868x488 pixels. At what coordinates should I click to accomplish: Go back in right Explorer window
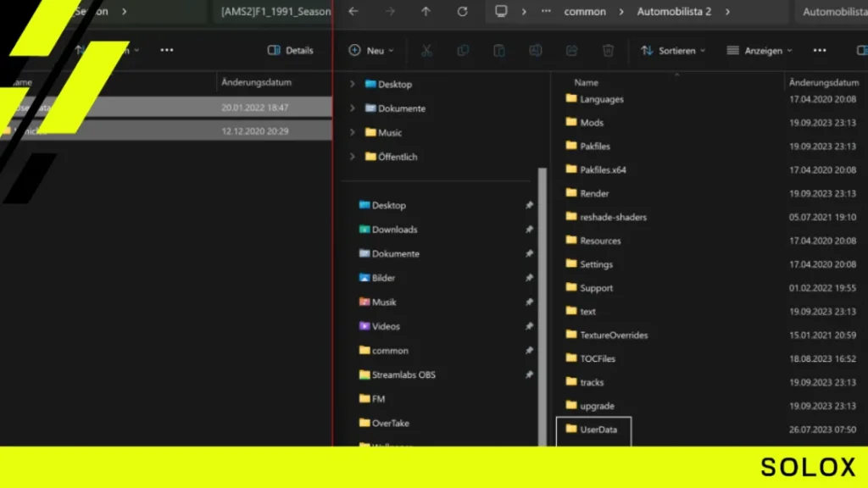[x=353, y=11]
